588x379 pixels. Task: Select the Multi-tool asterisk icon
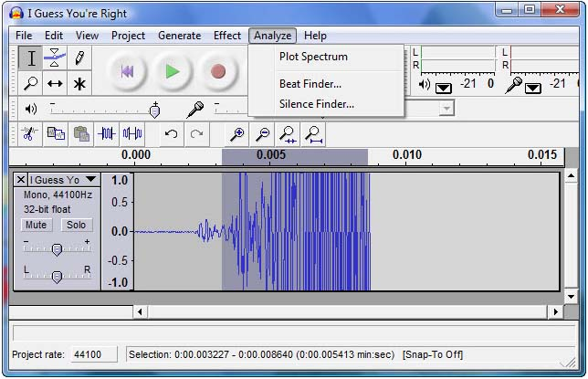coord(80,84)
